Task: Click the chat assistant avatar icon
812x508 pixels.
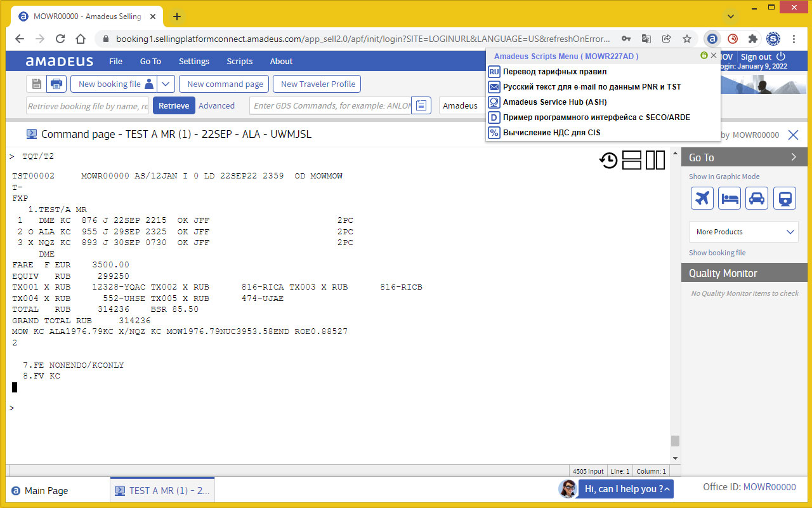Action: (x=568, y=488)
